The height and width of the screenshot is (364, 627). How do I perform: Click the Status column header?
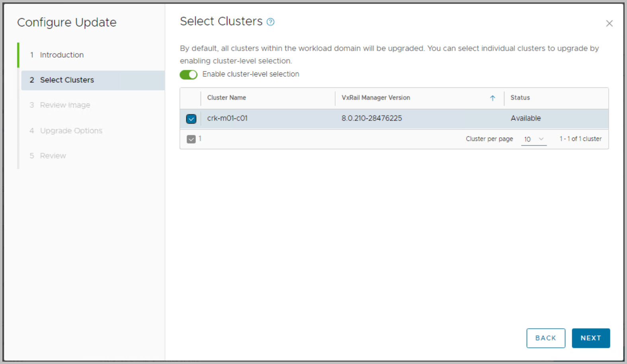(x=520, y=98)
